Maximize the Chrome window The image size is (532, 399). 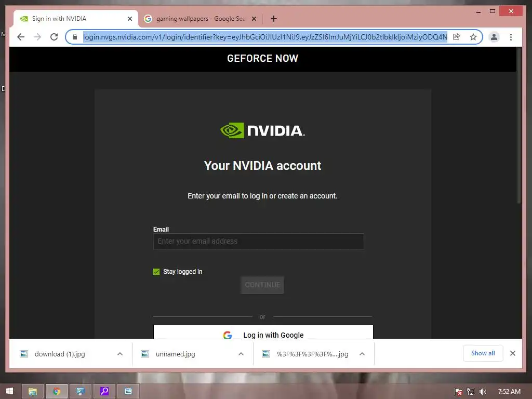(x=493, y=11)
